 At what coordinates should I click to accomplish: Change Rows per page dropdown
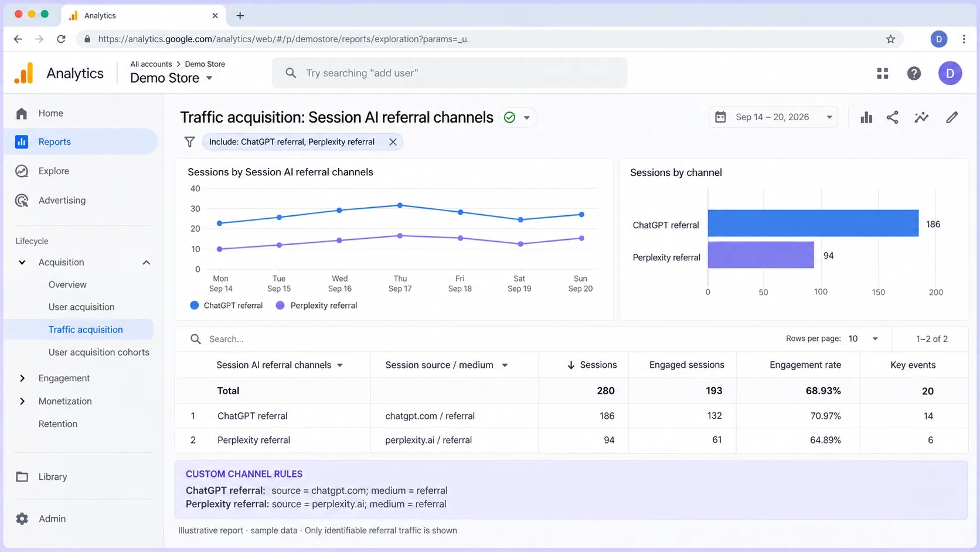coord(863,339)
